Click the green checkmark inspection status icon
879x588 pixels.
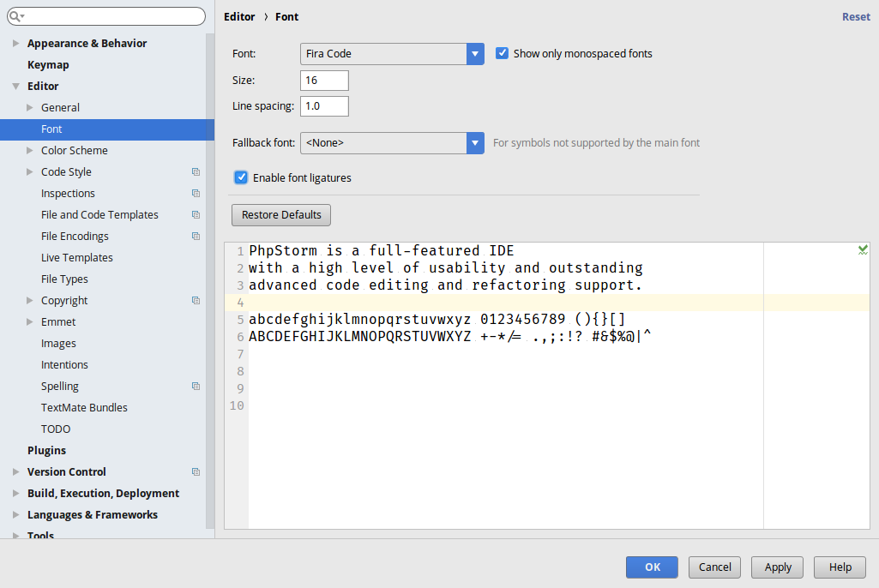pos(863,250)
